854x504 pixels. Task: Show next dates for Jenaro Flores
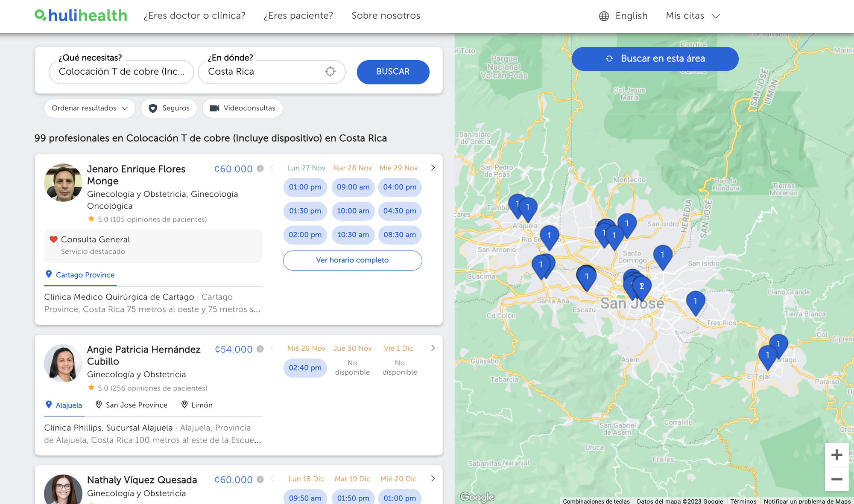click(433, 168)
